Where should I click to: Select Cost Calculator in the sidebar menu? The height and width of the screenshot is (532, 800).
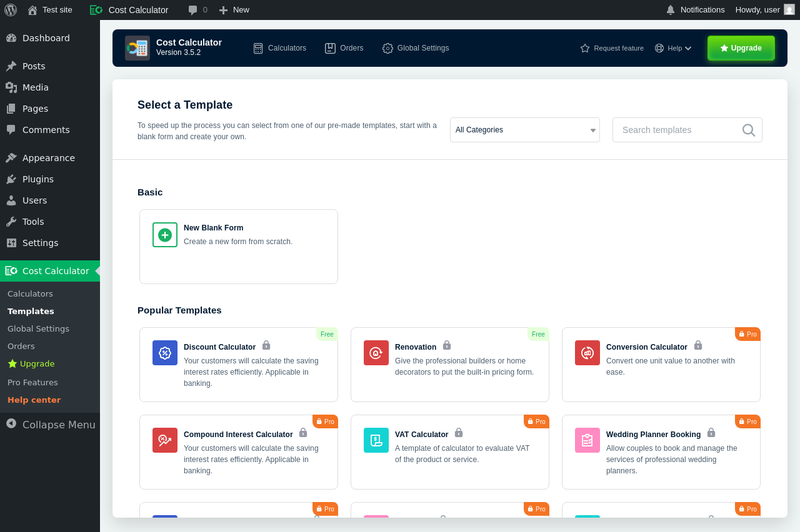50,271
